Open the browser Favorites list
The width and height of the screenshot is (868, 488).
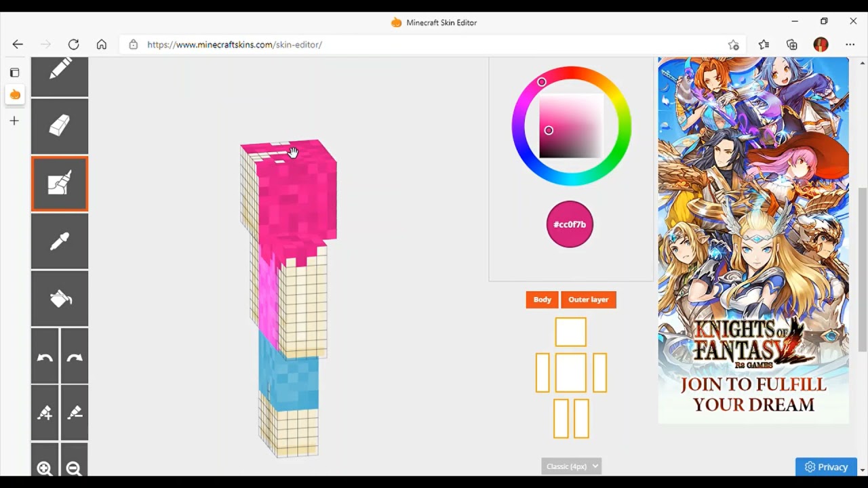tap(764, 45)
